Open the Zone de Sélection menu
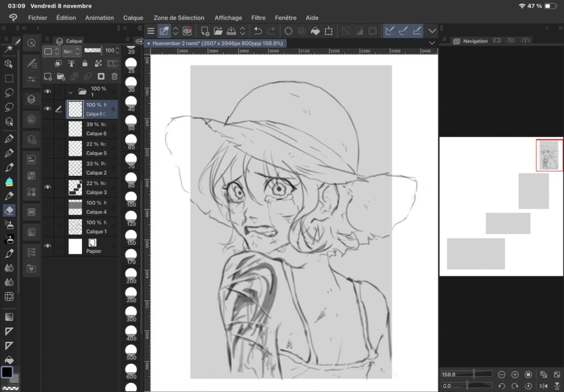This screenshot has height=392, width=564. (x=179, y=17)
